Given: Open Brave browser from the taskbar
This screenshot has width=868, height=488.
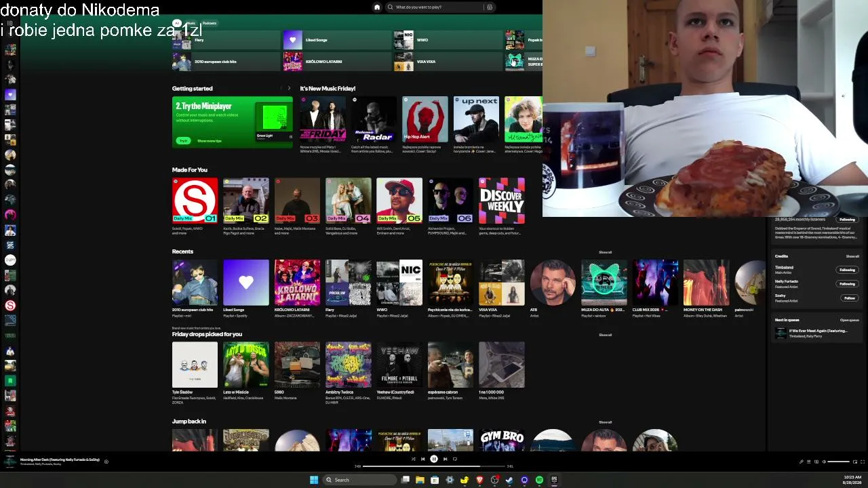Looking at the screenshot, I should click(x=479, y=480).
